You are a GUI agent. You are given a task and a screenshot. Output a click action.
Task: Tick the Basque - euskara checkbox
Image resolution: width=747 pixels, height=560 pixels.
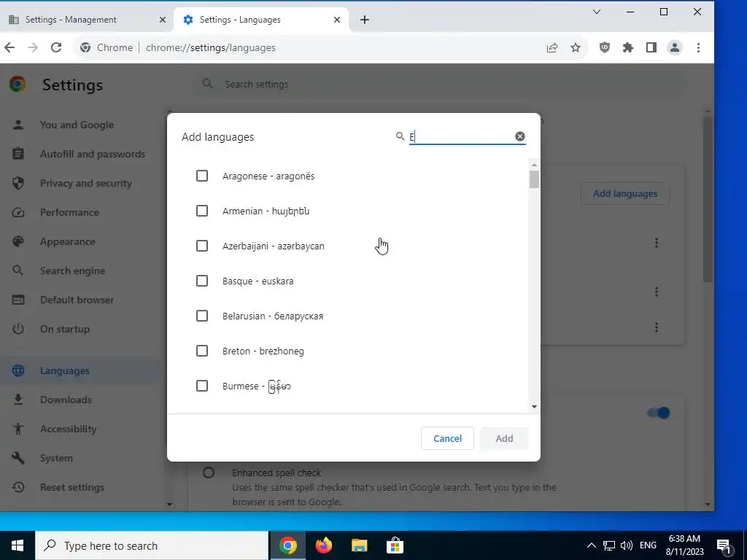coord(202,281)
